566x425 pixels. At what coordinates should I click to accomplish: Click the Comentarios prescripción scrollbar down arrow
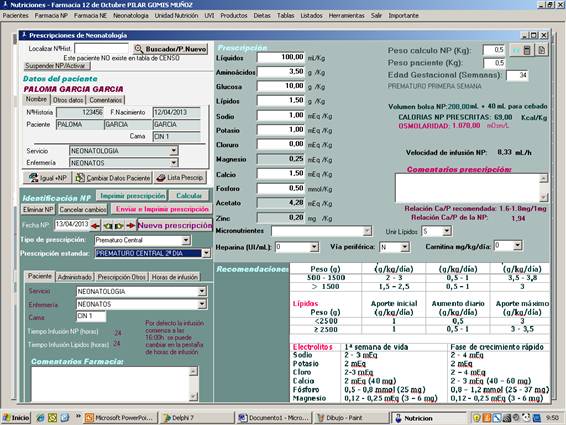[x=544, y=197]
